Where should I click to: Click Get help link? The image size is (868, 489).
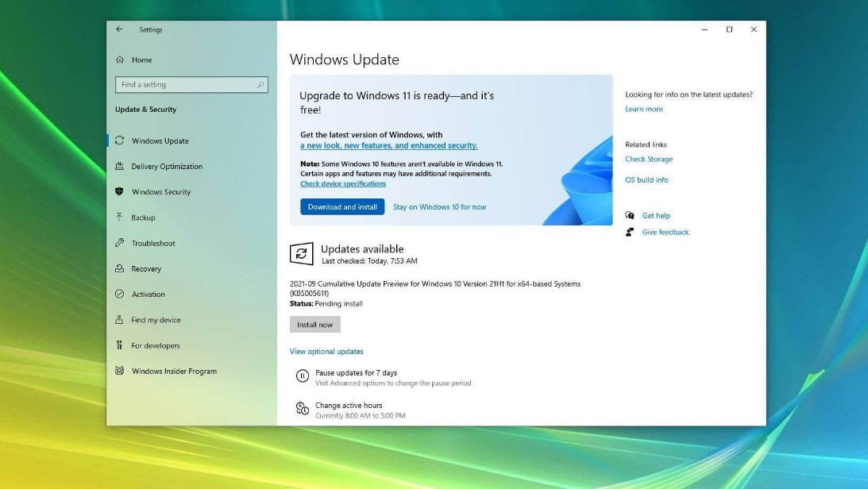(656, 215)
